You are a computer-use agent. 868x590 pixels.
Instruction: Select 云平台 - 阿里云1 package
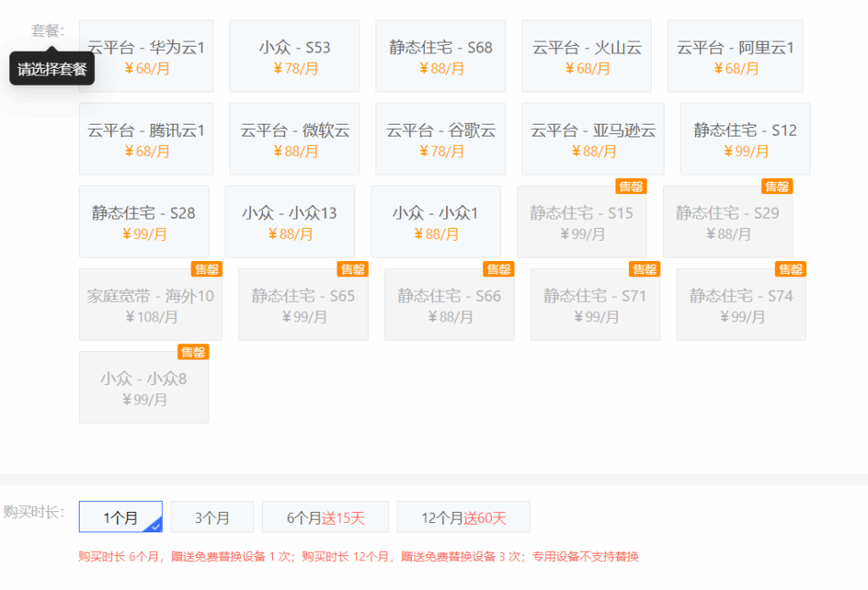click(x=735, y=56)
